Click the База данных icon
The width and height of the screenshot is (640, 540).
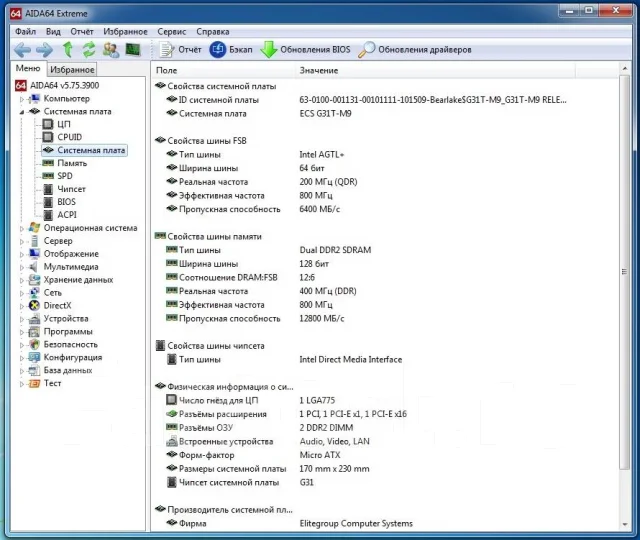[34, 370]
